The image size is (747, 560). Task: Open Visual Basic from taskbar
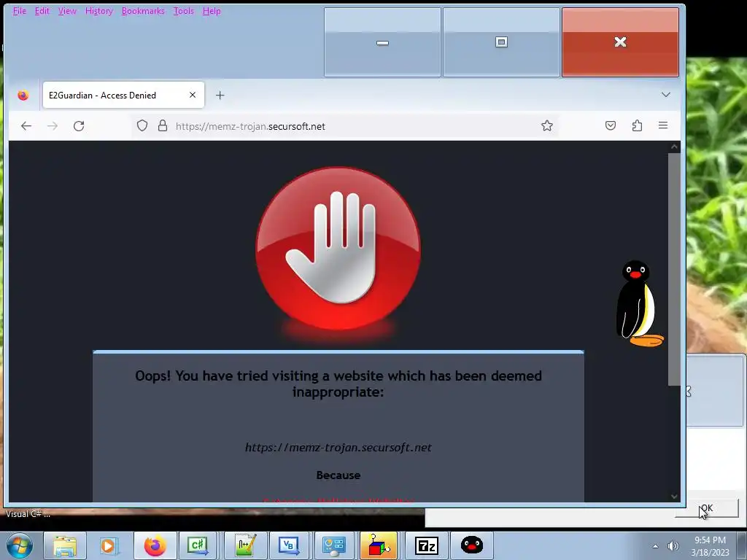click(x=289, y=545)
